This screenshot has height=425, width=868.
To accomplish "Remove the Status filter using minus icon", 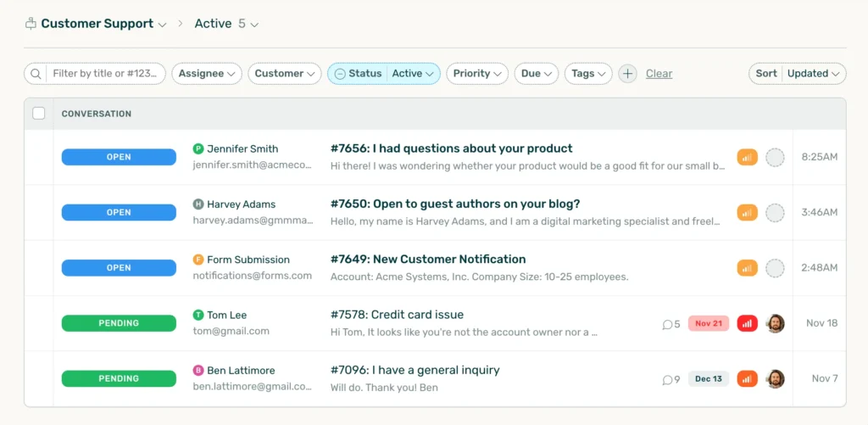I will (x=340, y=74).
